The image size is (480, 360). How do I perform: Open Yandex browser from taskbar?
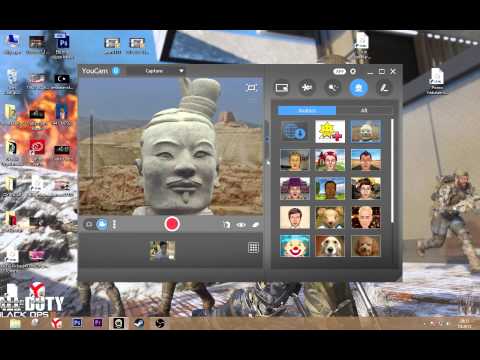[56, 323]
